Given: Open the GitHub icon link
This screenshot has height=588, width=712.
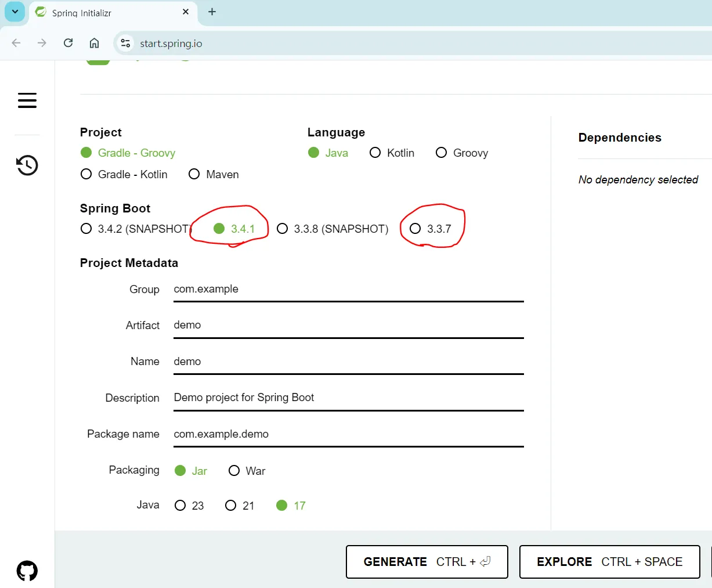Looking at the screenshot, I should [27, 571].
